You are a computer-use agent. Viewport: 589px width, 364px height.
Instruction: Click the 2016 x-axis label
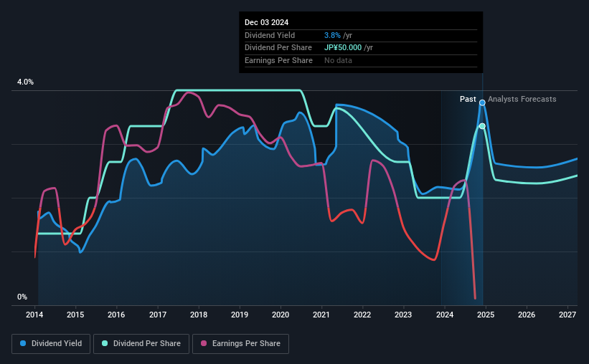[x=116, y=315]
